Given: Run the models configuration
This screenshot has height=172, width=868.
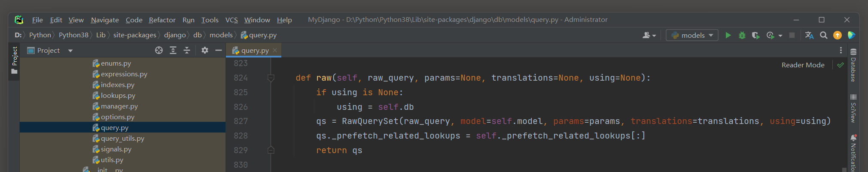Looking at the screenshot, I should tap(728, 35).
